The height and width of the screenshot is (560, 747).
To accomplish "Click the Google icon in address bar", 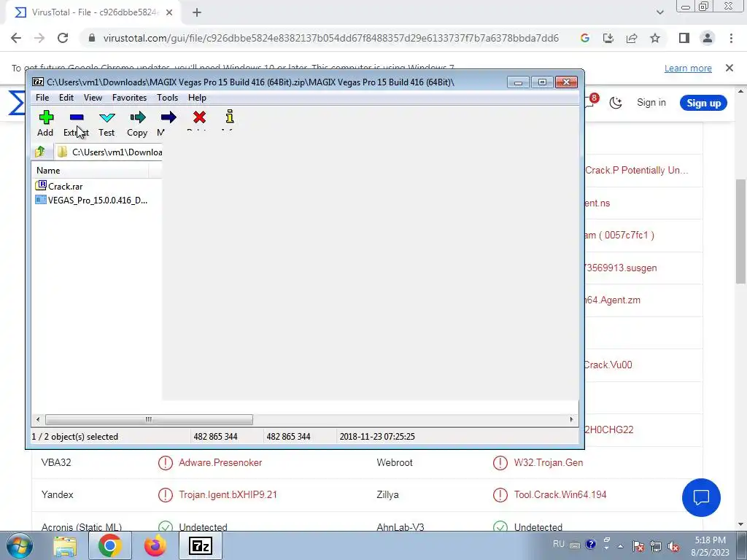I will [584, 38].
